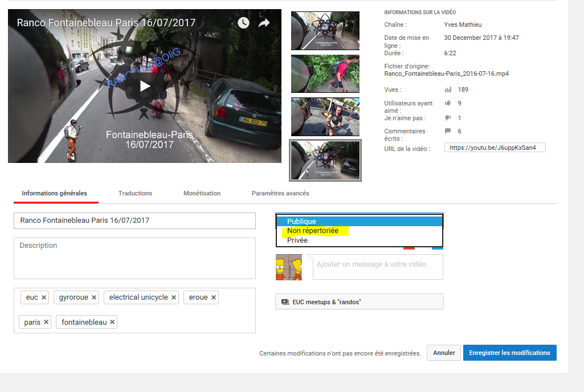The image size is (584, 392).
Task: Select third thumbnail with man waving
Action: (x=325, y=117)
